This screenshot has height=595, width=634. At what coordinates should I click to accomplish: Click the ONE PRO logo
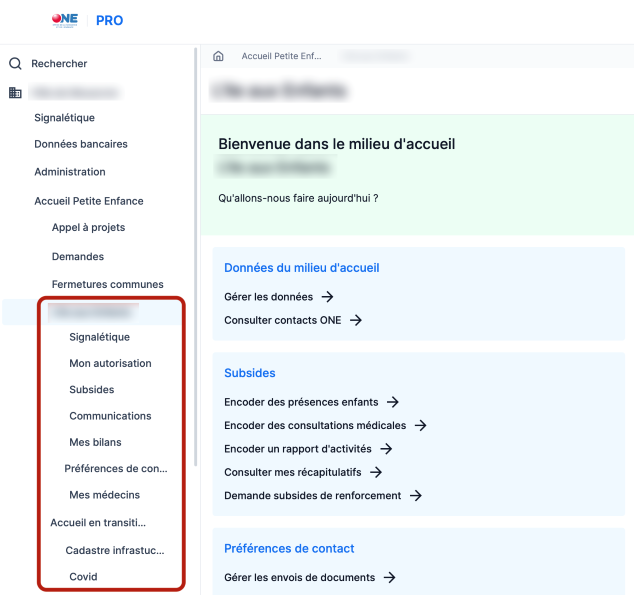coord(86,20)
